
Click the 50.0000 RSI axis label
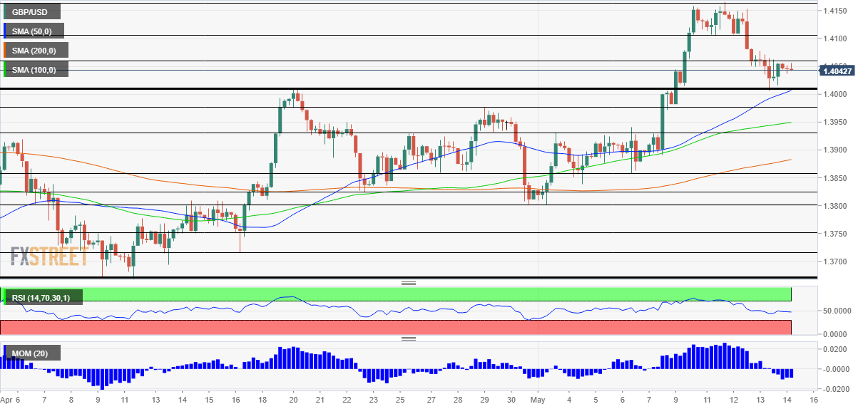tap(818, 311)
